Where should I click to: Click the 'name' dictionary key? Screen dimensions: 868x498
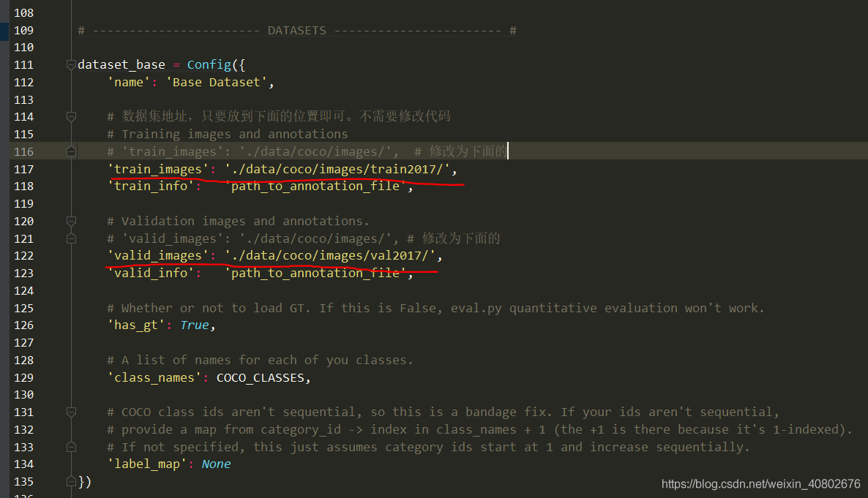click(x=128, y=83)
